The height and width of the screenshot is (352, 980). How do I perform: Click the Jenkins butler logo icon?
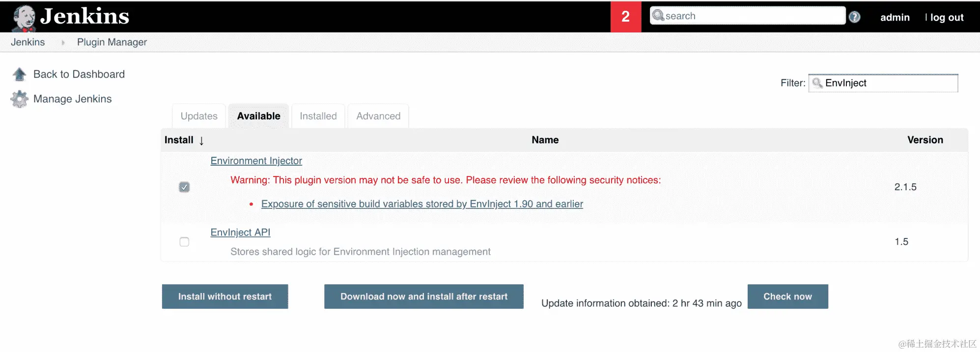[24, 18]
